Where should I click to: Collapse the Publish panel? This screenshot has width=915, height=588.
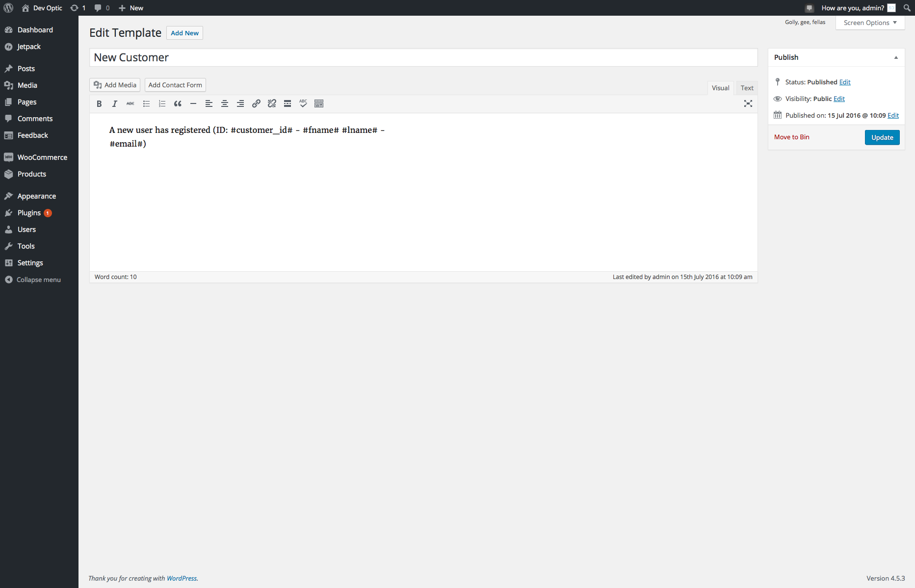click(x=896, y=57)
